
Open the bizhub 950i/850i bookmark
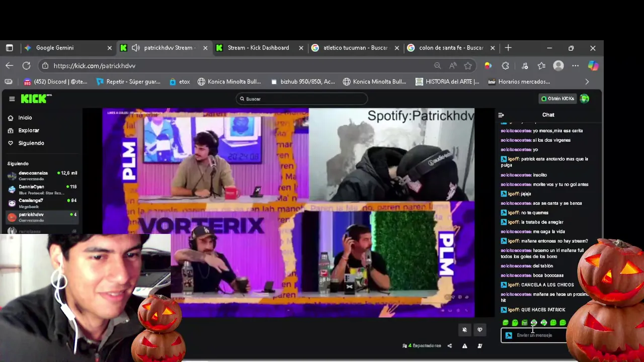[x=302, y=81]
